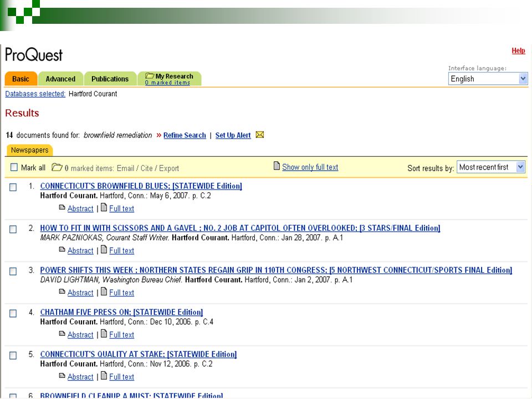Image resolution: width=532 pixels, height=399 pixels.
Task: Click Full text link for result 2
Action: pos(121,250)
